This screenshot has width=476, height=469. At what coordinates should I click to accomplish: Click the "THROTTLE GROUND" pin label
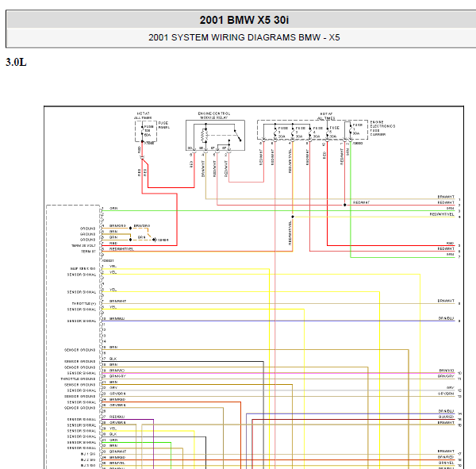[x=78, y=379]
